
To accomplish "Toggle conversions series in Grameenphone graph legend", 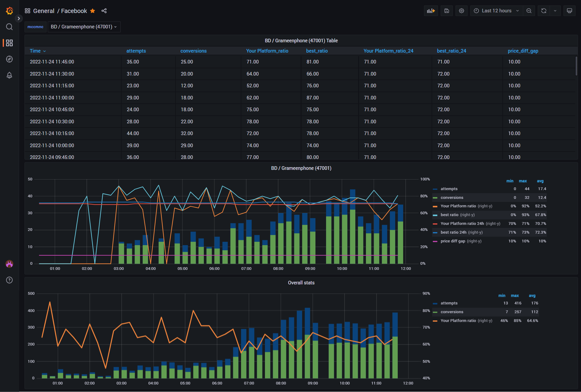I will click(x=452, y=197).
